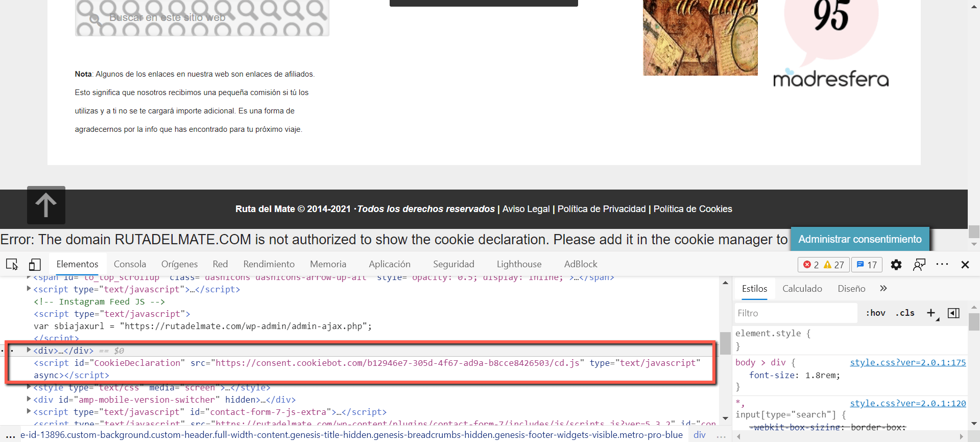Screen dimensions: 980x442
Task: Click the madresfera badge image
Action: click(831, 44)
